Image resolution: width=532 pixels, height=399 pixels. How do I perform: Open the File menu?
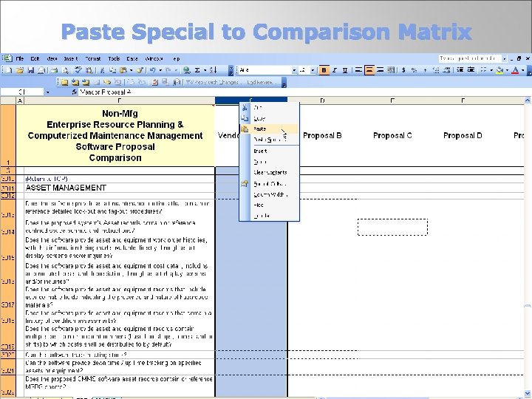click(20, 58)
